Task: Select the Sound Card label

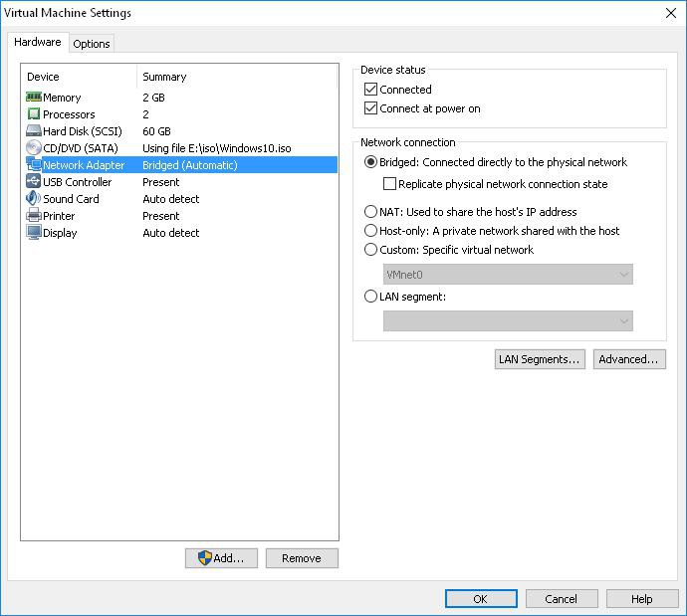Action: (71, 199)
